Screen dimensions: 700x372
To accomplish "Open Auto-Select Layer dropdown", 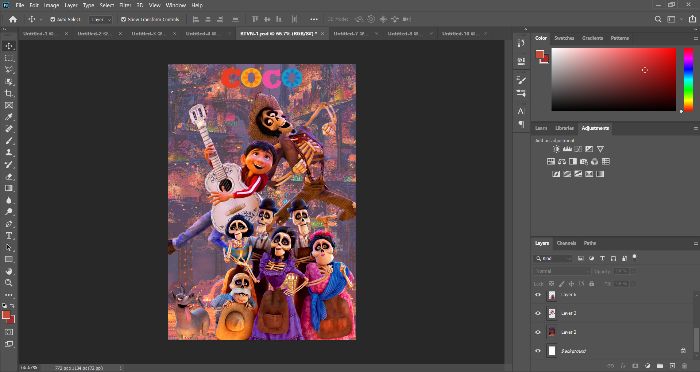I will pyautogui.click(x=100, y=20).
